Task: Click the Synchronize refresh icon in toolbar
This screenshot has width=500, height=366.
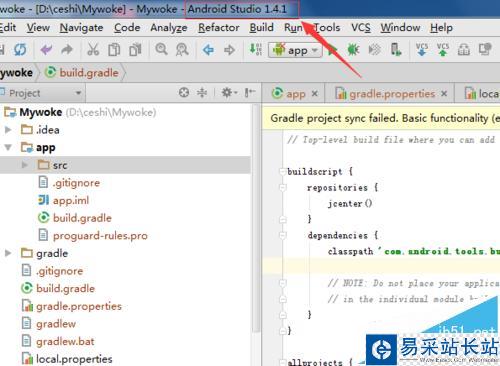Action: 20,50
